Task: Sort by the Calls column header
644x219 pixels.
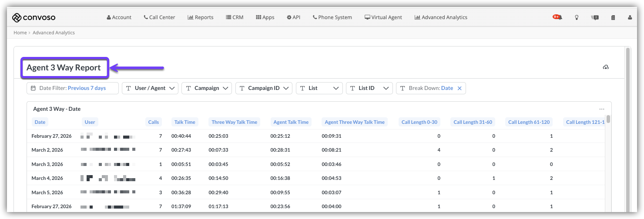Action: click(x=154, y=122)
